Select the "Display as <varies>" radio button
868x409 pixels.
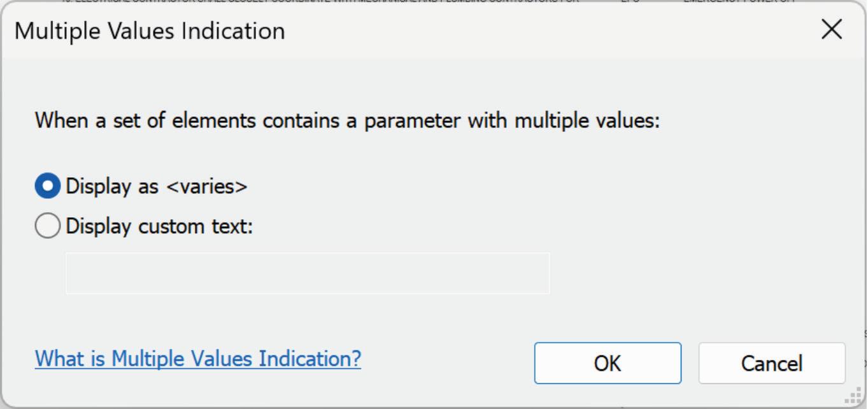[x=47, y=186]
